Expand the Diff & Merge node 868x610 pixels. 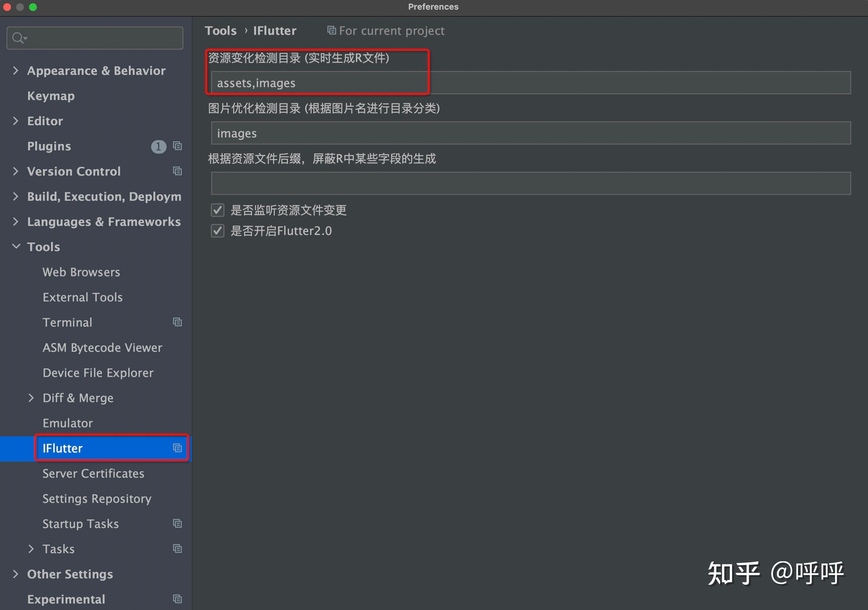point(31,398)
